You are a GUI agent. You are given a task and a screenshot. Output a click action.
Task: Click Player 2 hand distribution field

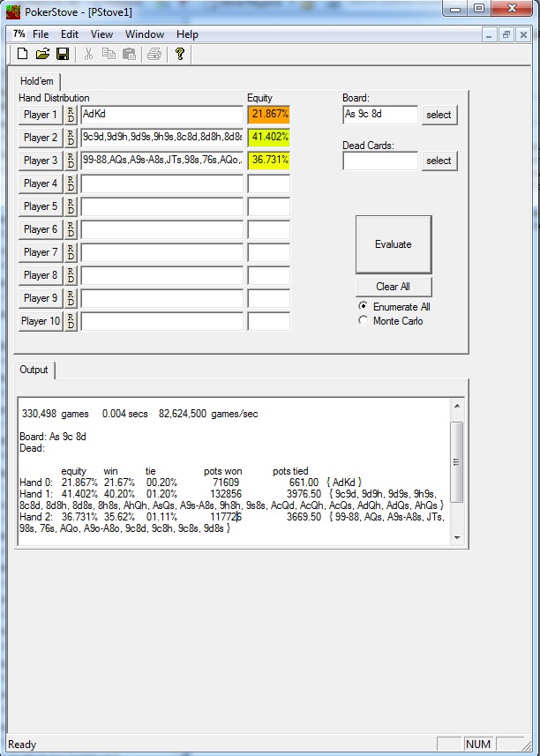[162, 138]
